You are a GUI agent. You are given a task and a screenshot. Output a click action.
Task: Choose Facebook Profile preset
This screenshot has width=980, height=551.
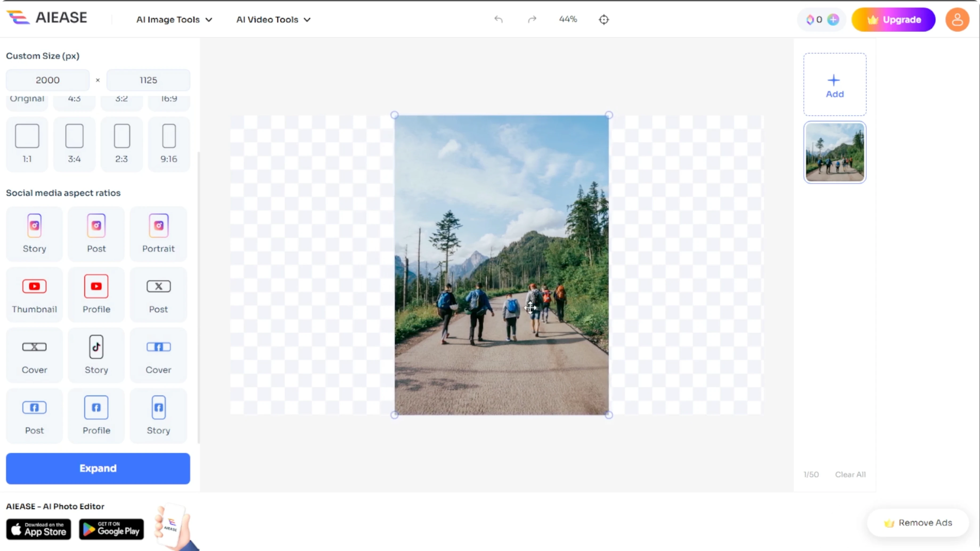click(96, 416)
